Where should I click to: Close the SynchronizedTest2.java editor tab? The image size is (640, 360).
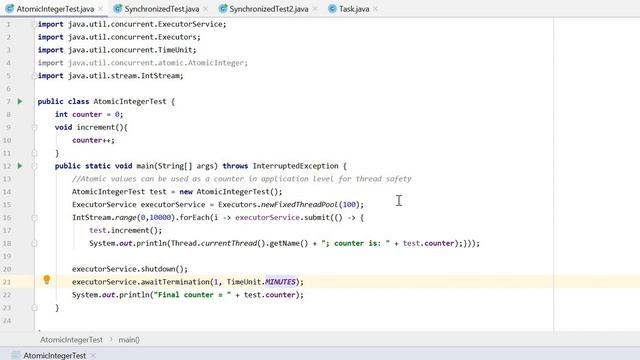click(315, 9)
